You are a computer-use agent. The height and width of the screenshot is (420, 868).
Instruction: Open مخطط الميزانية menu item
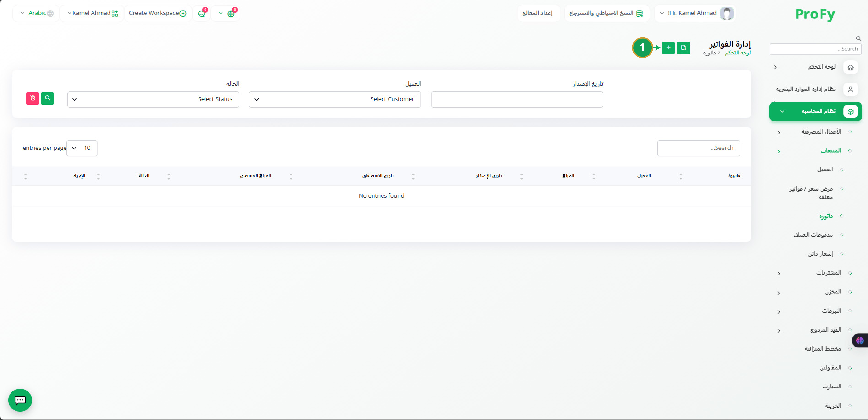click(823, 349)
